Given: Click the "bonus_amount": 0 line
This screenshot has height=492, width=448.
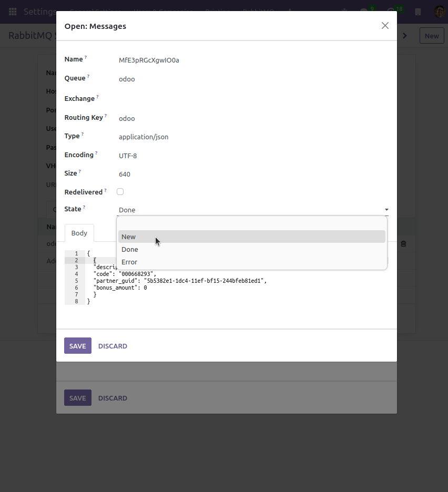Looking at the screenshot, I should (x=120, y=288).
